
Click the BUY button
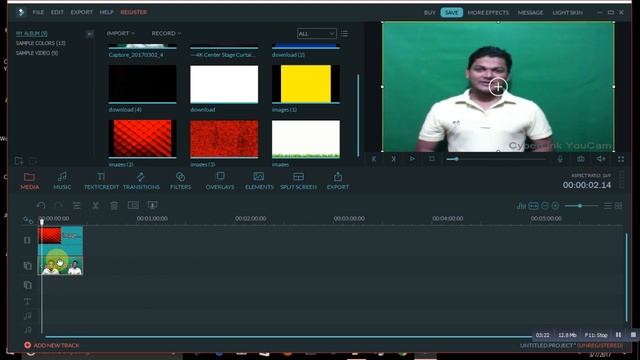(x=429, y=13)
